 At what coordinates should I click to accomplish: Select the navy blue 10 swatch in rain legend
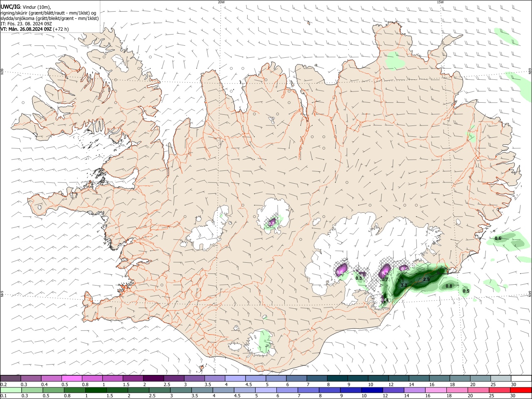pyautogui.click(x=371, y=390)
